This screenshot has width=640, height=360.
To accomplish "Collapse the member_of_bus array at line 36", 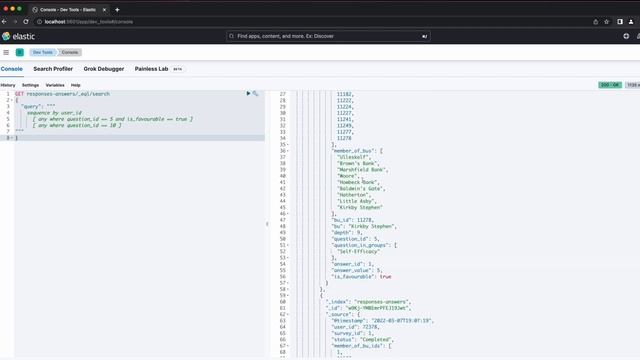I will [x=288, y=151].
